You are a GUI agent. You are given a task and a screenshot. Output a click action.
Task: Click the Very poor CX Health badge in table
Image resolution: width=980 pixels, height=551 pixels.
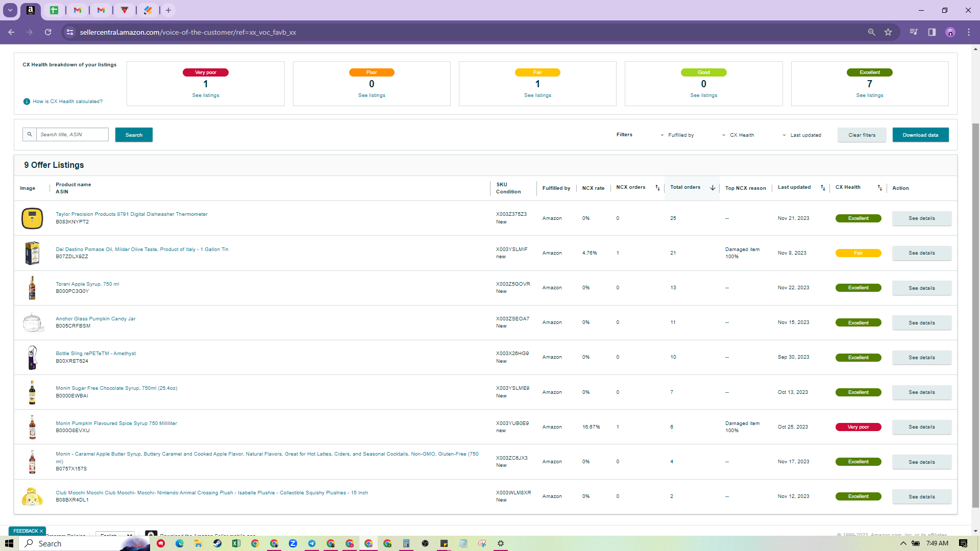click(858, 427)
